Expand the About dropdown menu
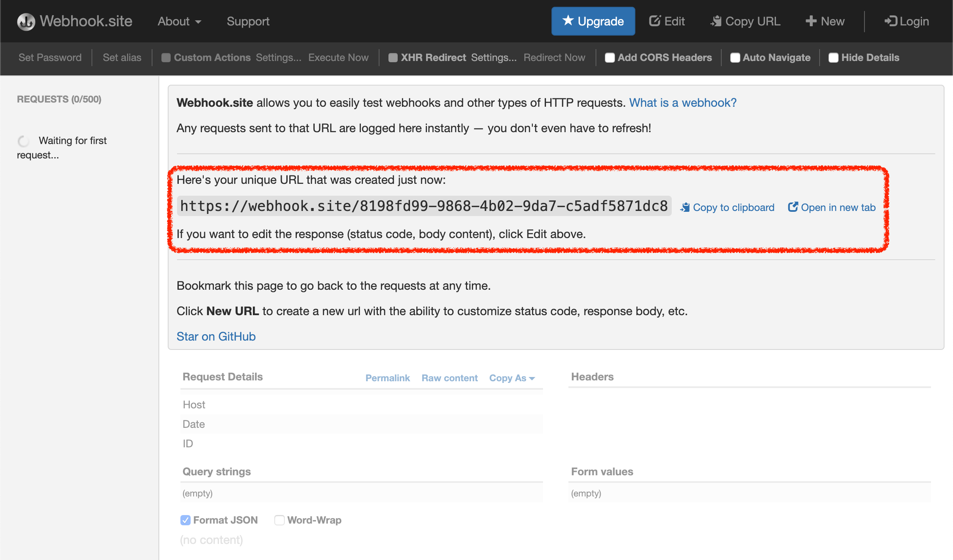The width and height of the screenshot is (953, 560). pyautogui.click(x=180, y=21)
